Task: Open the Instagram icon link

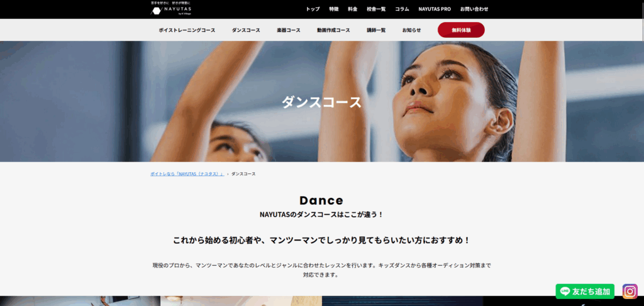Action: (x=630, y=292)
